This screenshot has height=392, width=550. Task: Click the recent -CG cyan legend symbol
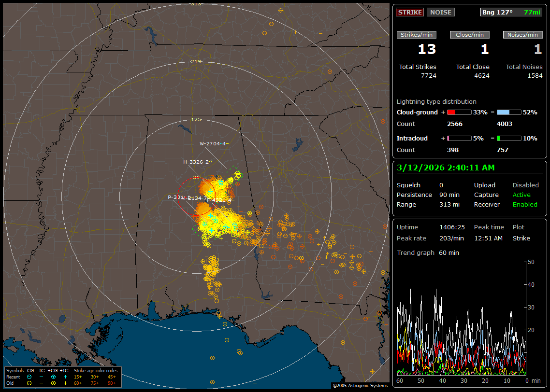(x=29, y=377)
